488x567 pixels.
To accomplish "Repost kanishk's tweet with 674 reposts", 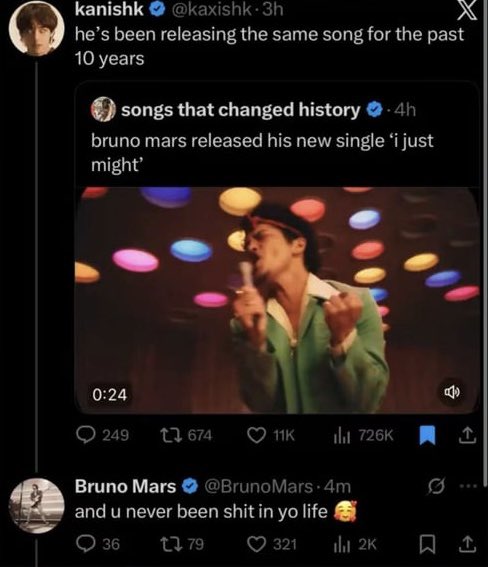I will coord(186,435).
